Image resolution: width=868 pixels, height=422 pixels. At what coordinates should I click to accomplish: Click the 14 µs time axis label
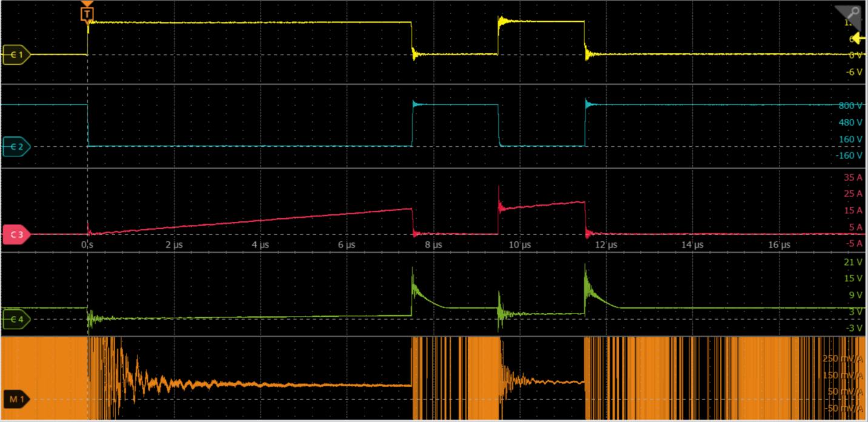pyautogui.click(x=692, y=245)
